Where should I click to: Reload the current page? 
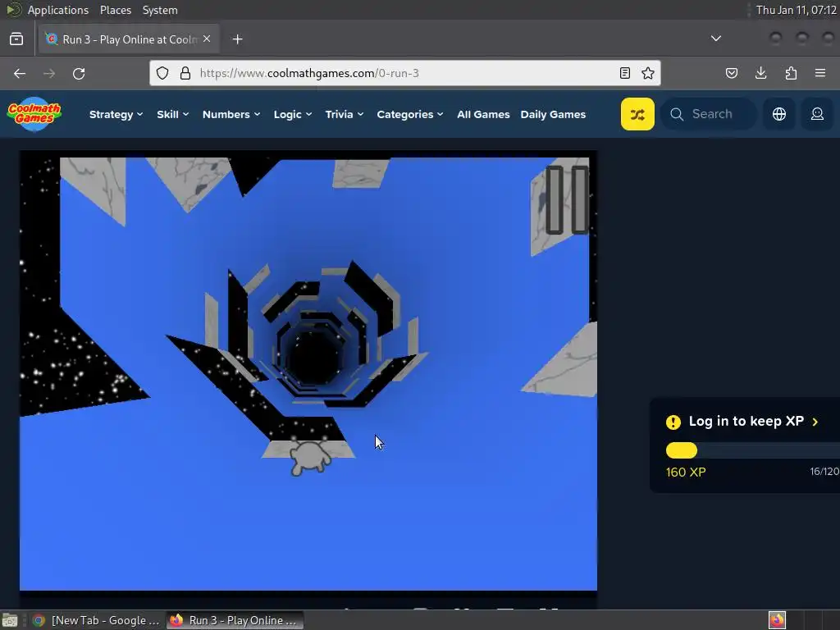79,73
